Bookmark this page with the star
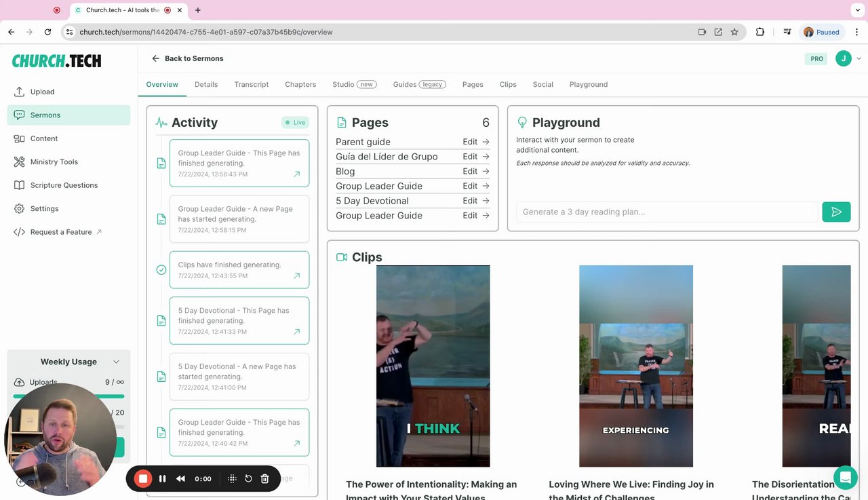 (x=734, y=32)
